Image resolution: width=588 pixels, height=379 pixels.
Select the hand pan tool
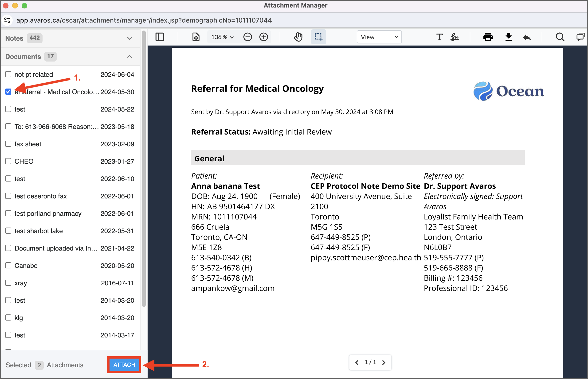[x=298, y=37]
